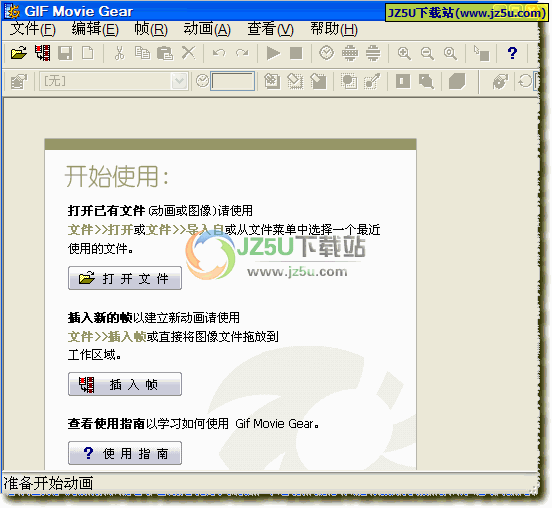The width and height of the screenshot is (552, 508).
Task: Click the clock timing icon beside Stop
Action: coord(326,53)
